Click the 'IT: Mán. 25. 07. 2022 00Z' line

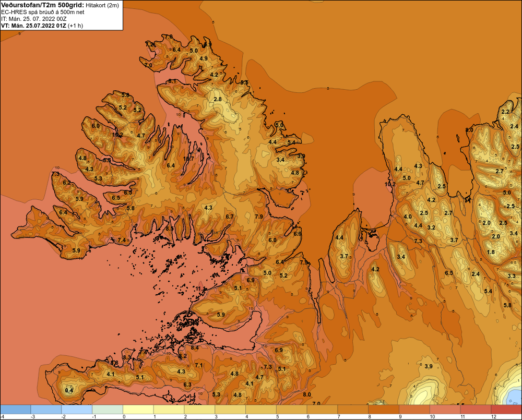click(33, 19)
